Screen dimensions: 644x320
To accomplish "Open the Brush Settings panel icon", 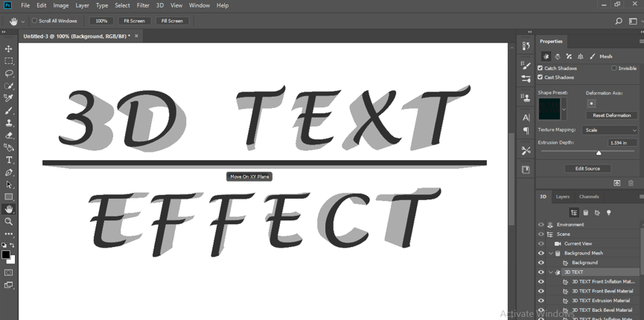I will (526, 65).
